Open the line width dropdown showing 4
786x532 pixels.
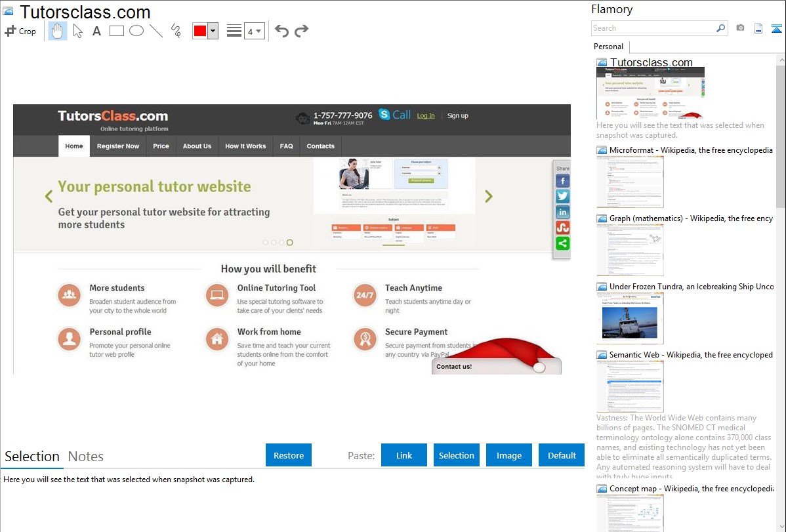coord(255,31)
